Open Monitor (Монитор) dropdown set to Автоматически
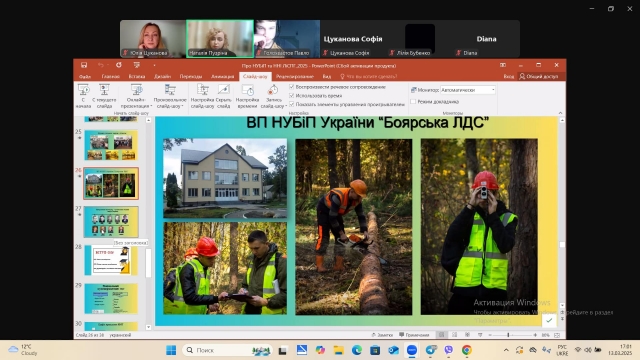 (x=468, y=90)
